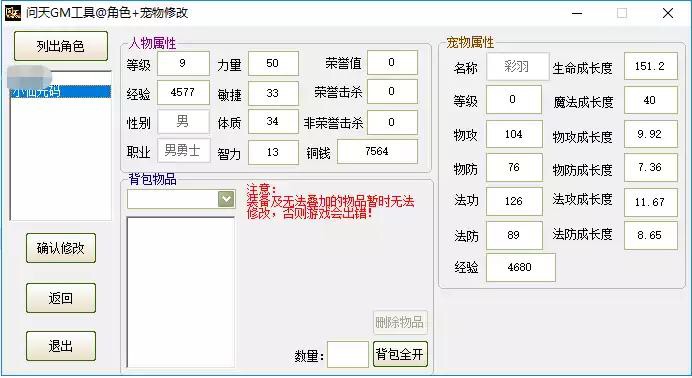Screen dimensions: 692x378
Task: Focus the 经验 field showing 4577
Action: [183, 93]
